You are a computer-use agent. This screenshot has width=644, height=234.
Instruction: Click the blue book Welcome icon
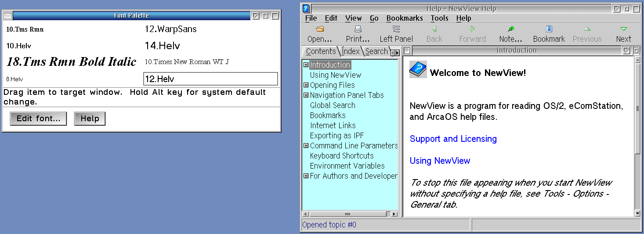(418, 70)
